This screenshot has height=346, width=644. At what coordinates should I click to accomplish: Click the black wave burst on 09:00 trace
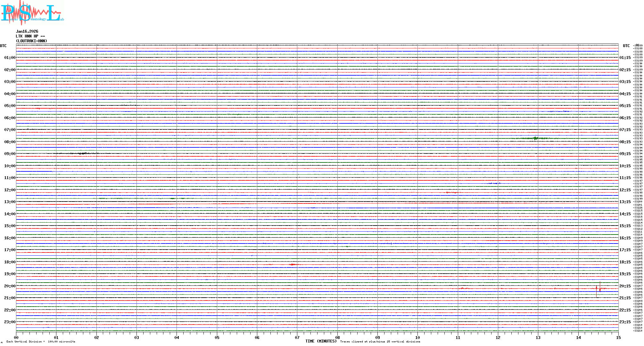pyautogui.click(x=83, y=153)
